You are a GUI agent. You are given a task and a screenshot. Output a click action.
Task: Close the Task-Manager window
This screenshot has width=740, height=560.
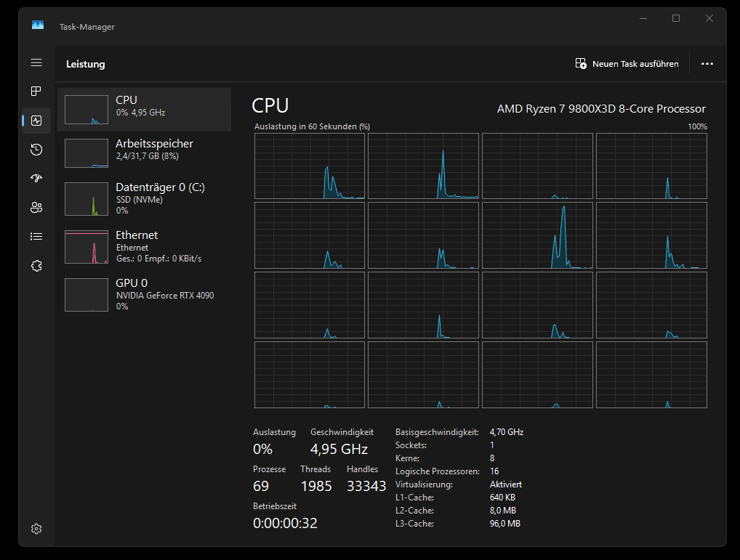pos(709,18)
